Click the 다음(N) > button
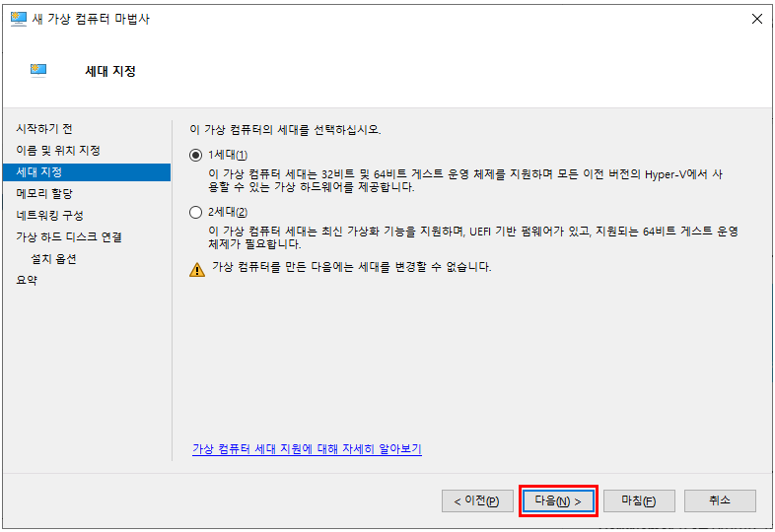 [x=558, y=500]
